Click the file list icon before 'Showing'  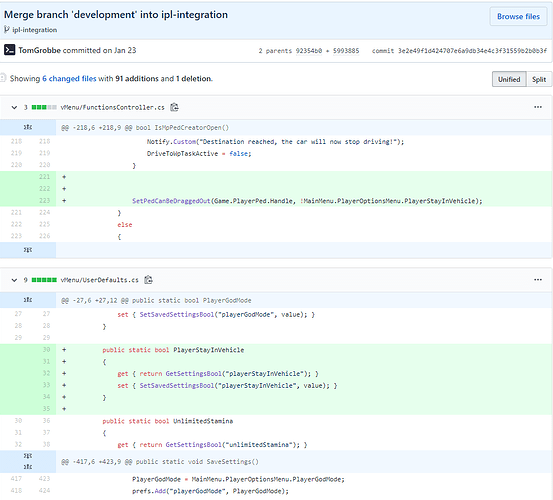coord(3,78)
